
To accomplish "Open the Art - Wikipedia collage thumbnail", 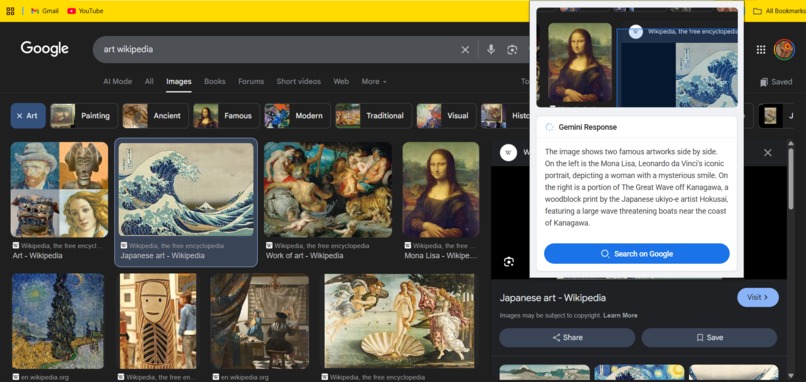I will click(60, 189).
